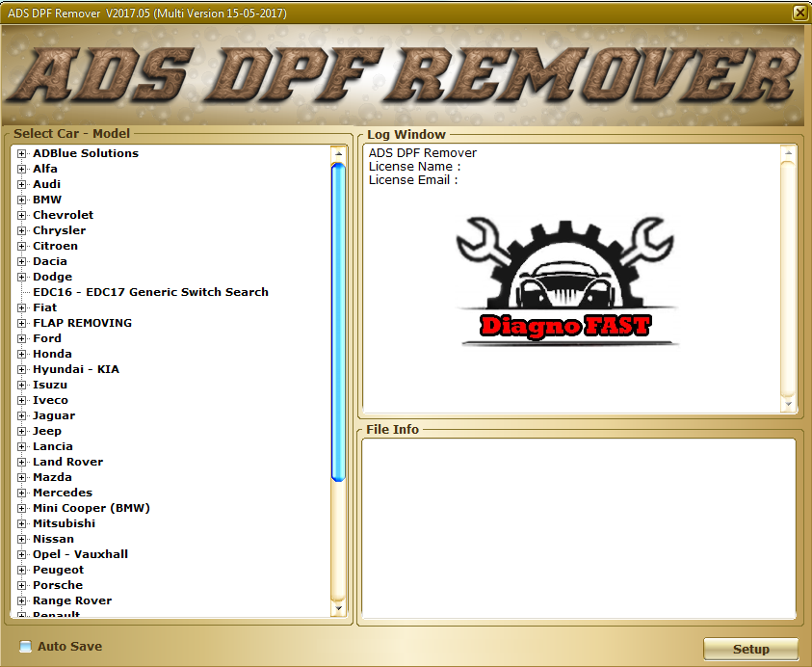Click the License Name line in log
The image size is (812, 667).
coord(415,167)
